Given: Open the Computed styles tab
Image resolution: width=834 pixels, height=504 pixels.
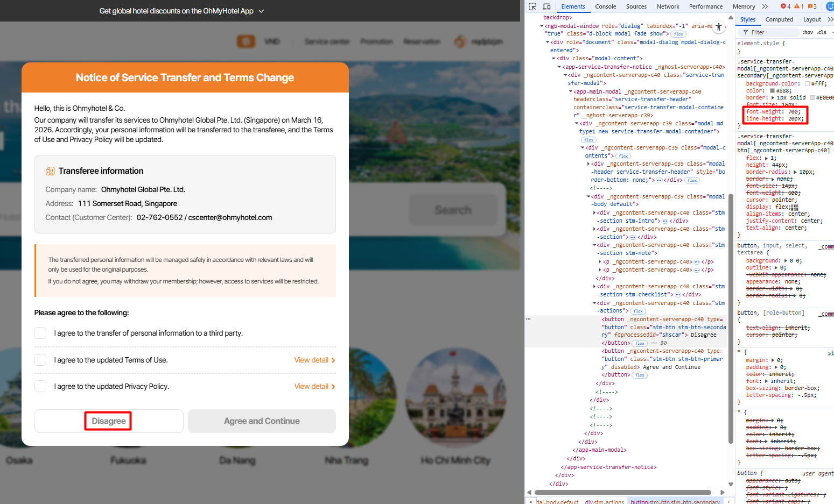Looking at the screenshot, I should tap(779, 19).
